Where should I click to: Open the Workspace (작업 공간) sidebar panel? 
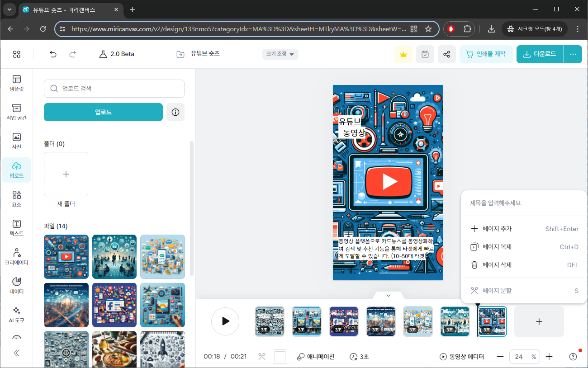(x=17, y=112)
